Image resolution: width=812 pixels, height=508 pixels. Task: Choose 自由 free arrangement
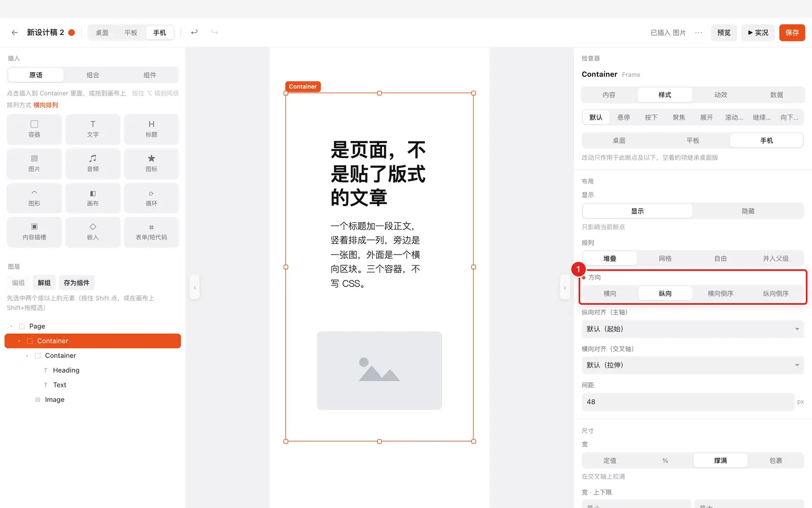[x=720, y=259]
